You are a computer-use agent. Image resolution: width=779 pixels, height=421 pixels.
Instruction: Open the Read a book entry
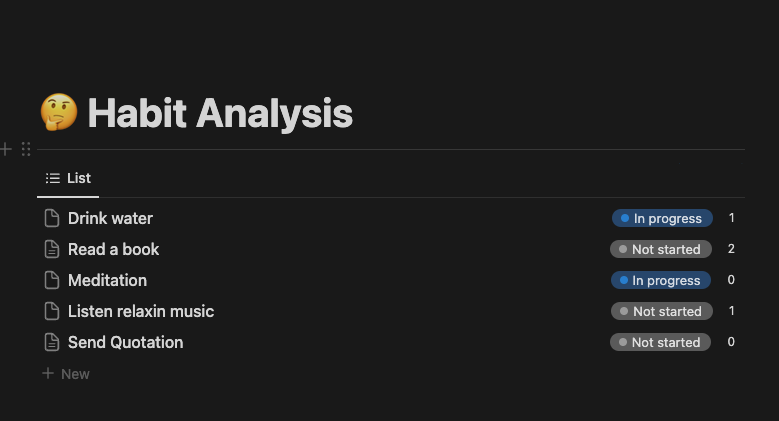[x=113, y=249]
